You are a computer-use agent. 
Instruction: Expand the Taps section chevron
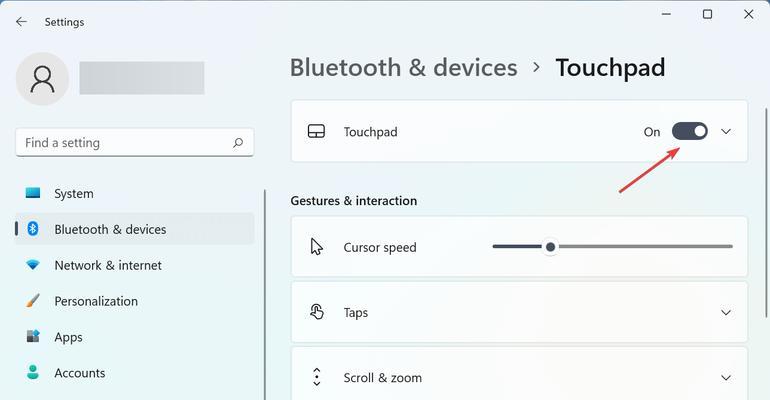tap(726, 312)
